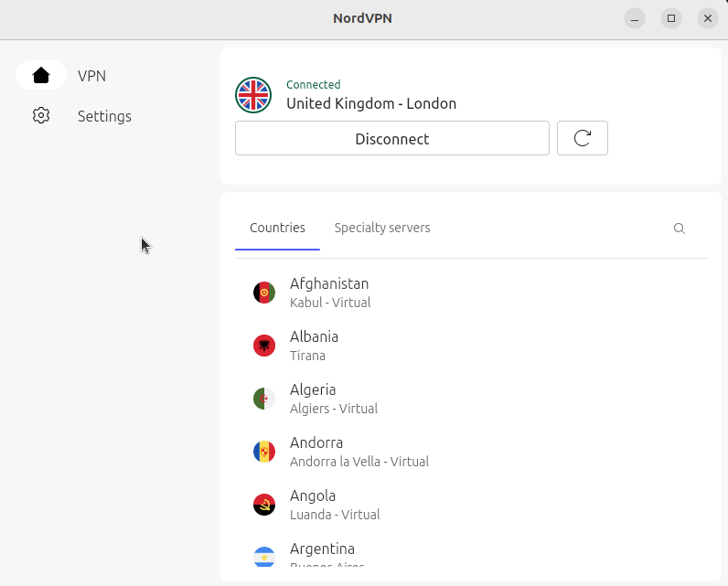This screenshot has height=586, width=728.
Task: Click the United Kingdom - London title
Action: [371, 103]
